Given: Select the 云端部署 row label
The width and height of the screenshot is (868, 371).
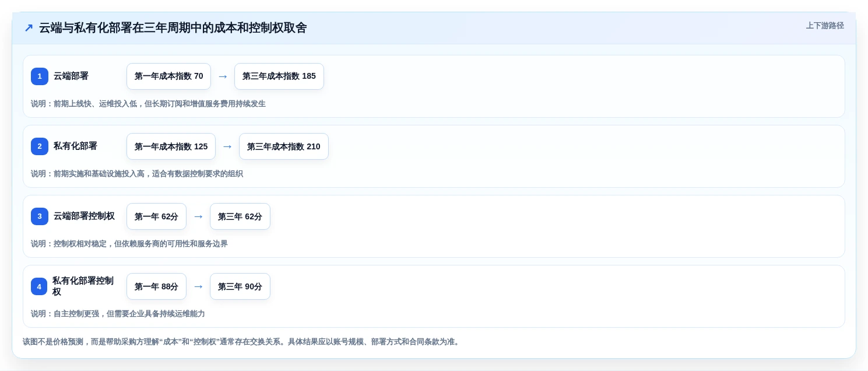Looking at the screenshot, I should pos(71,76).
